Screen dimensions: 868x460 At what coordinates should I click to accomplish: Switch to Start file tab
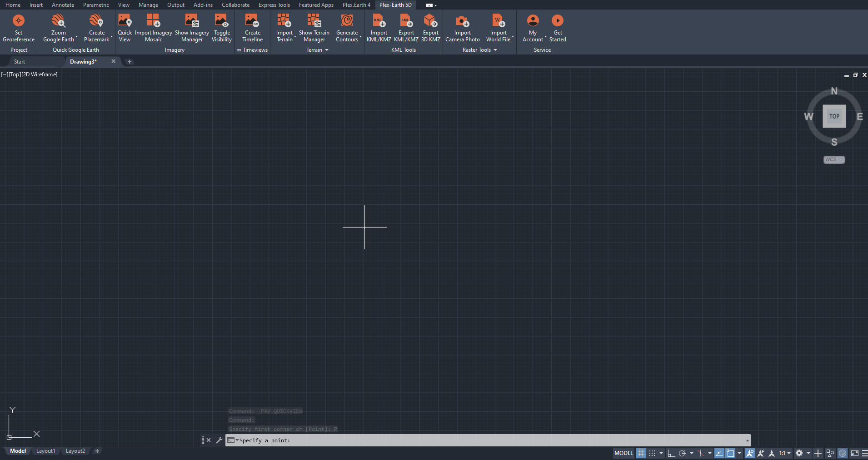(20, 62)
